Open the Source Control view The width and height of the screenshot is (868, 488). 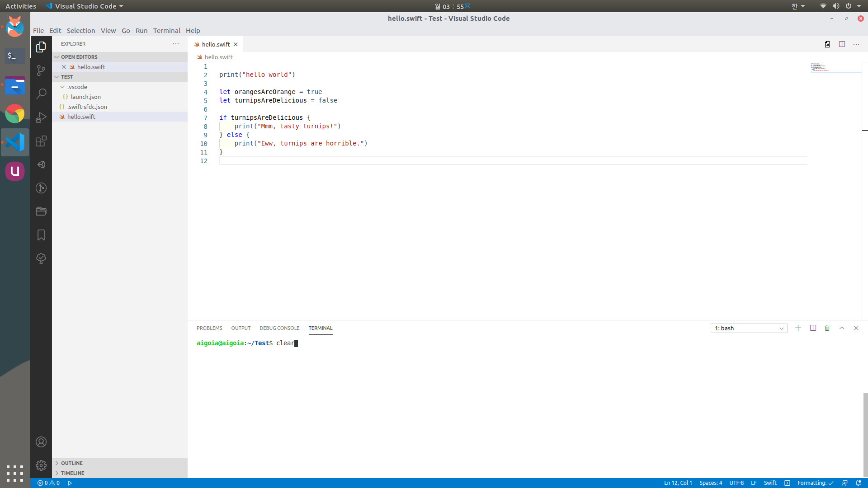41,70
